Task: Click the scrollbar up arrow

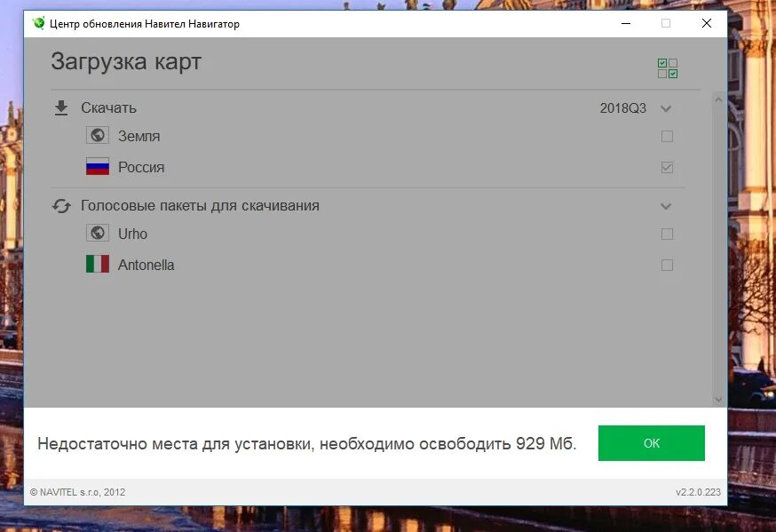Action: tap(718, 99)
